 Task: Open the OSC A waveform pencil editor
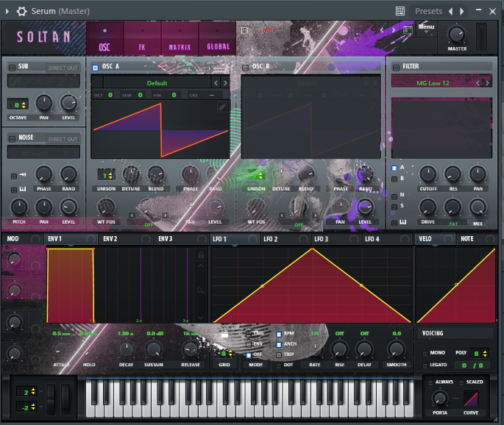click(x=221, y=107)
